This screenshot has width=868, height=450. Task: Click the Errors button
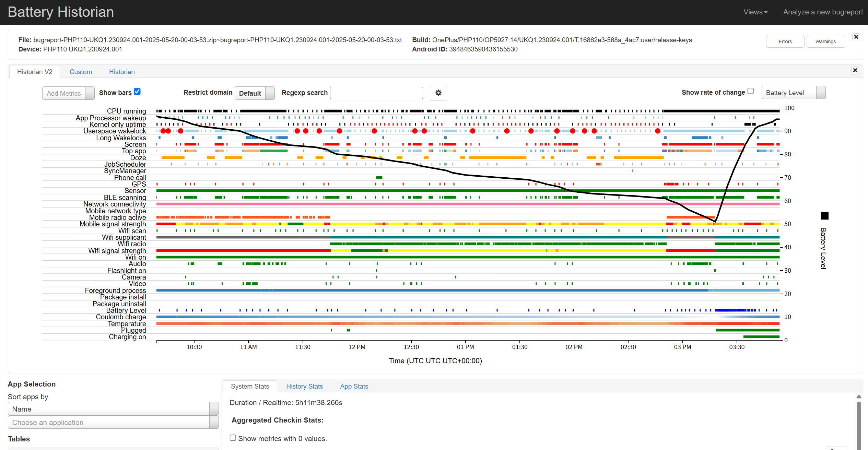click(785, 42)
